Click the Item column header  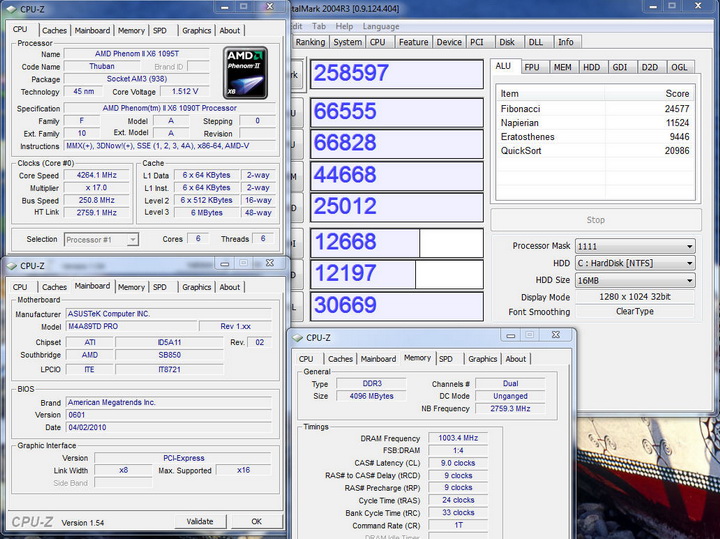click(551, 94)
